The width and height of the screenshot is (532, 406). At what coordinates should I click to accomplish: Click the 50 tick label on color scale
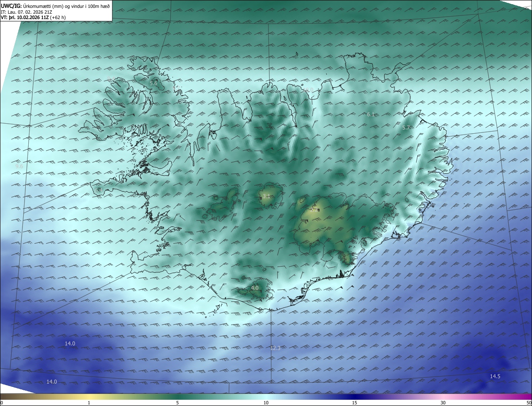(529, 403)
